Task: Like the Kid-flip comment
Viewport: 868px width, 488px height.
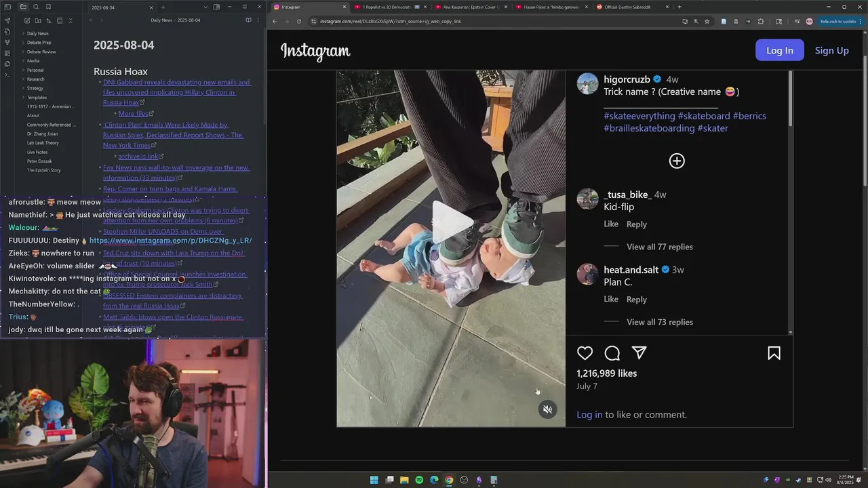Action: click(x=611, y=224)
